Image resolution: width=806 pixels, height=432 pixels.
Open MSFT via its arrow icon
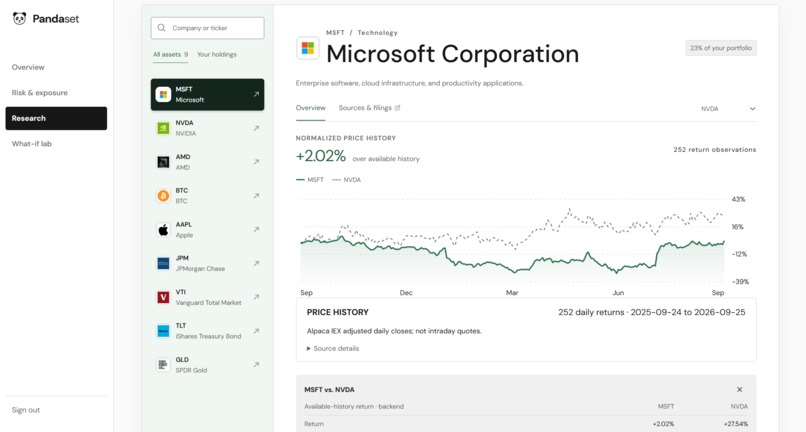pyautogui.click(x=256, y=94)
